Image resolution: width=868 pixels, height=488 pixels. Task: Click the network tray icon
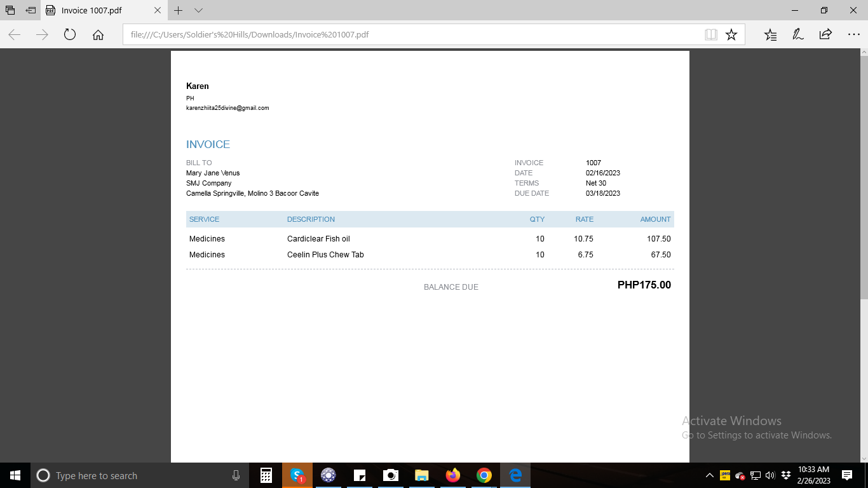pyautogui.click(x=756, y=475)
